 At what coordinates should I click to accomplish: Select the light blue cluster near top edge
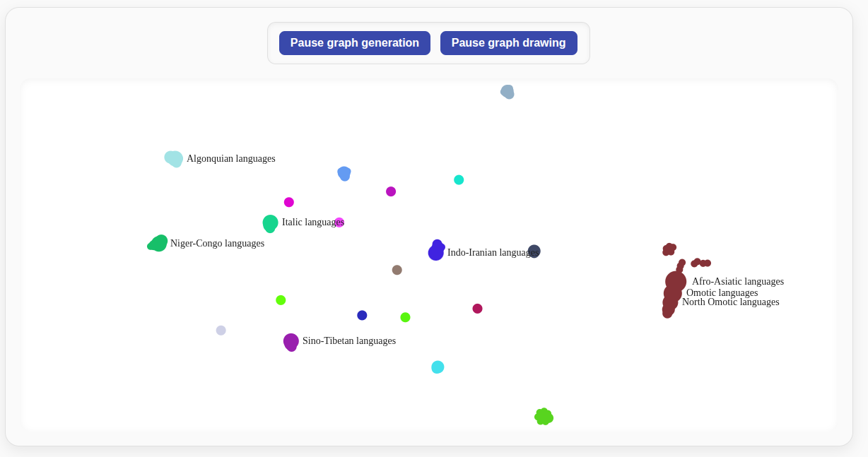pyautogui.click(x=507, y=91)
